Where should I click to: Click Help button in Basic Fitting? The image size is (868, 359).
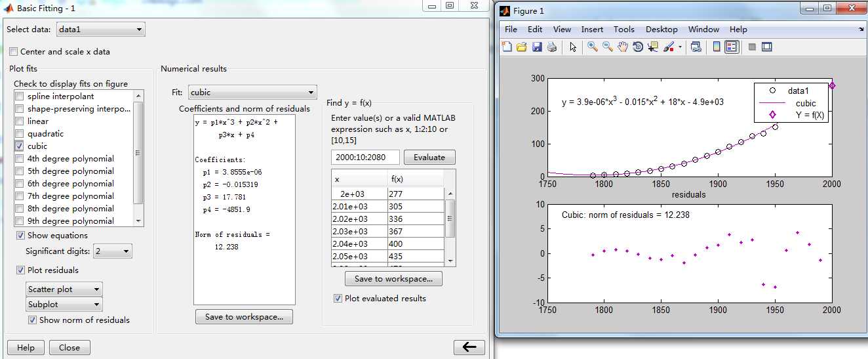pos(26,348)
